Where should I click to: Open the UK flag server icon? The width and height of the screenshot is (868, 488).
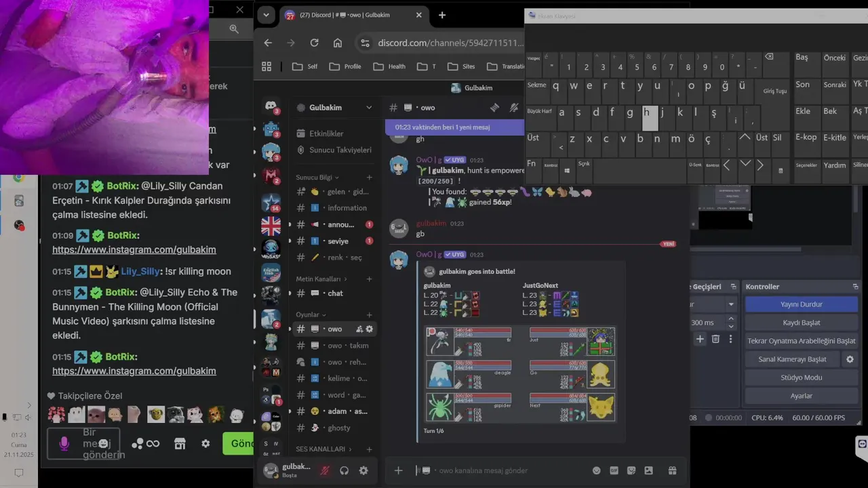point(271,226)
